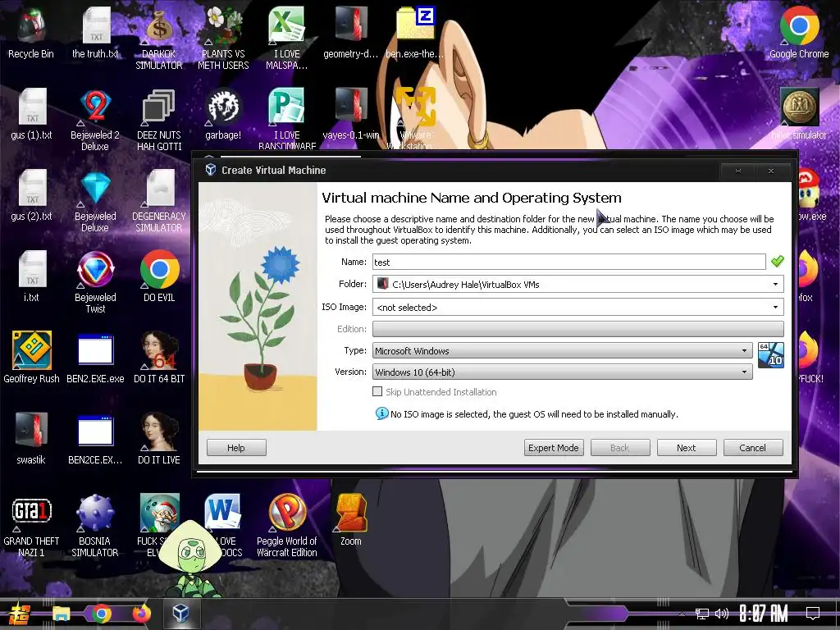Image resolution: width=840 pixels, height=630 pixels.
Task: Open the Geoffrey Rush game shortcut
Action: pyautogui.click(x=31, y=358)
